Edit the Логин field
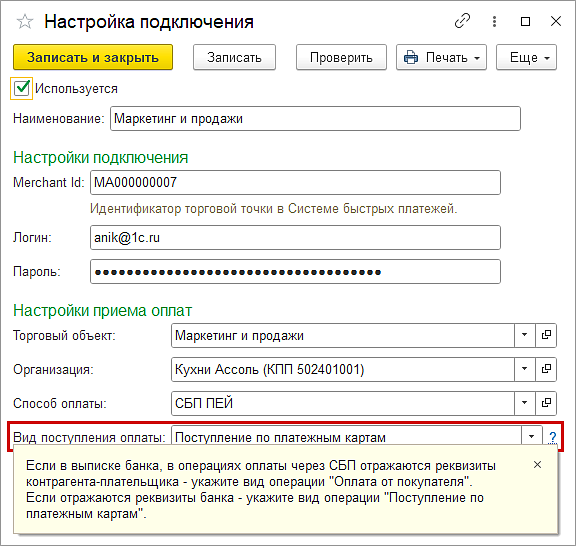Screen dimensions: 576x546 click(x=295, y=238)
